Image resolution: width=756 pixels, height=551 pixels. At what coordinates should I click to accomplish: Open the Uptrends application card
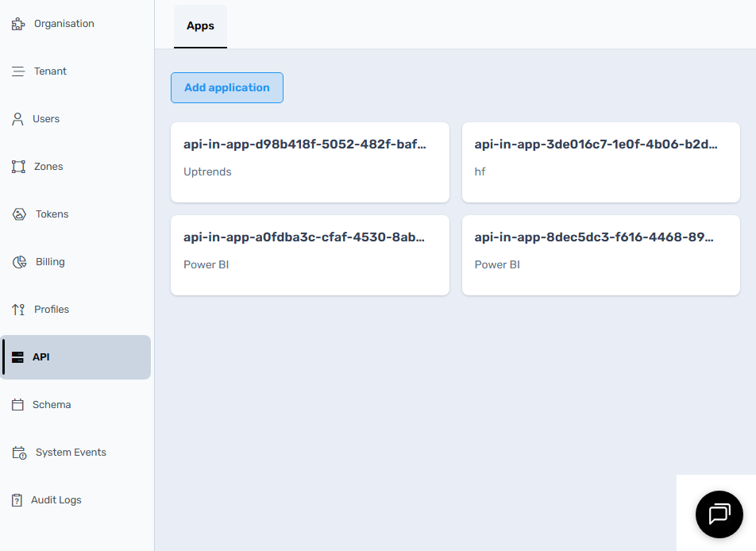(310, 162)
